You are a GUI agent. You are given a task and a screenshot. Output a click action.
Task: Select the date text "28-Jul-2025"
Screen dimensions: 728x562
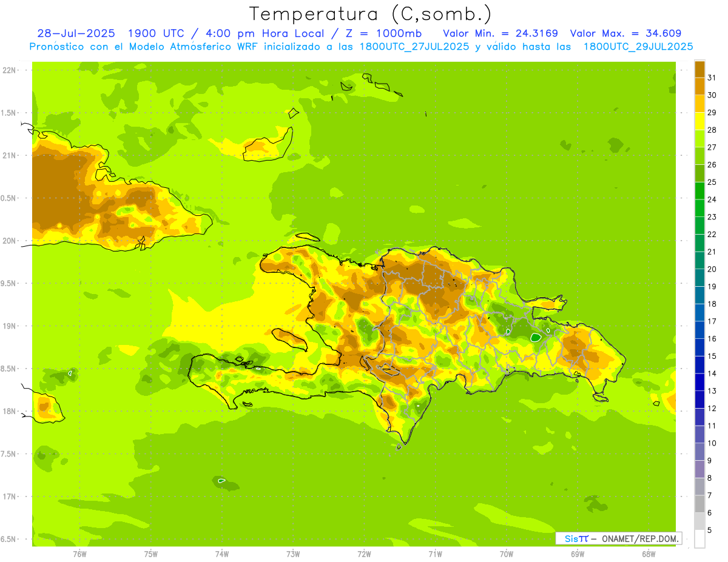(x=76, y=33)
